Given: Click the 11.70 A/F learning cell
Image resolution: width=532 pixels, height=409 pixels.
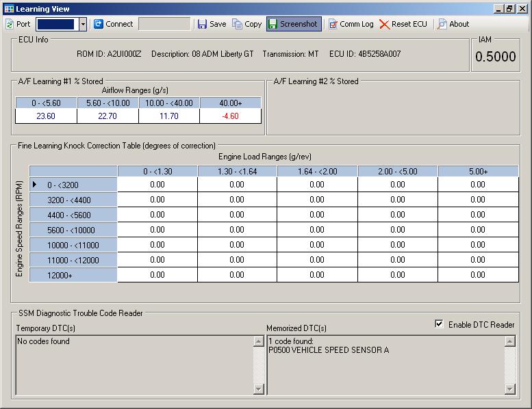Looking at the screenshot, I should [x=169, y=116].
